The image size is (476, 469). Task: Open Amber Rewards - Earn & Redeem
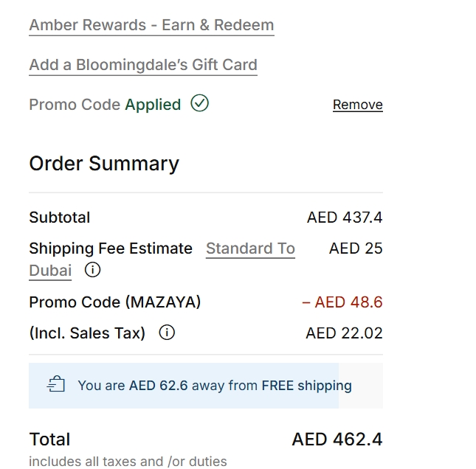click(x=151, y=25)
